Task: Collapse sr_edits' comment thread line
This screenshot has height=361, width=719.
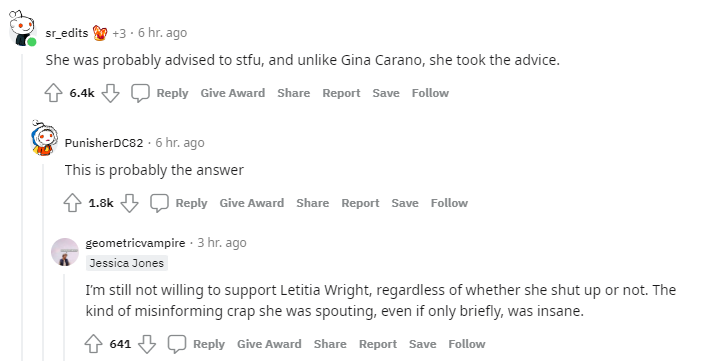Action: coord(22,206)
